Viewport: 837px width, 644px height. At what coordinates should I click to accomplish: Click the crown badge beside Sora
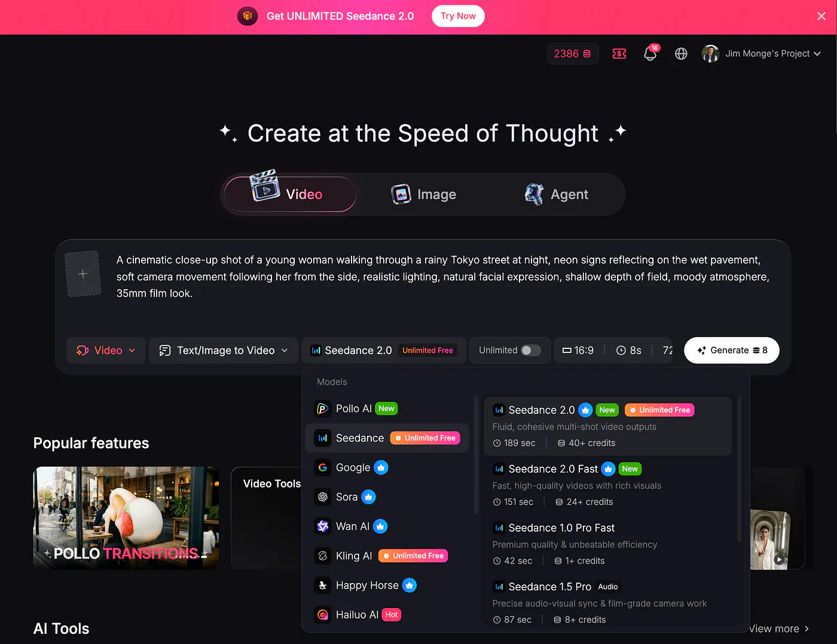(368, 497)
